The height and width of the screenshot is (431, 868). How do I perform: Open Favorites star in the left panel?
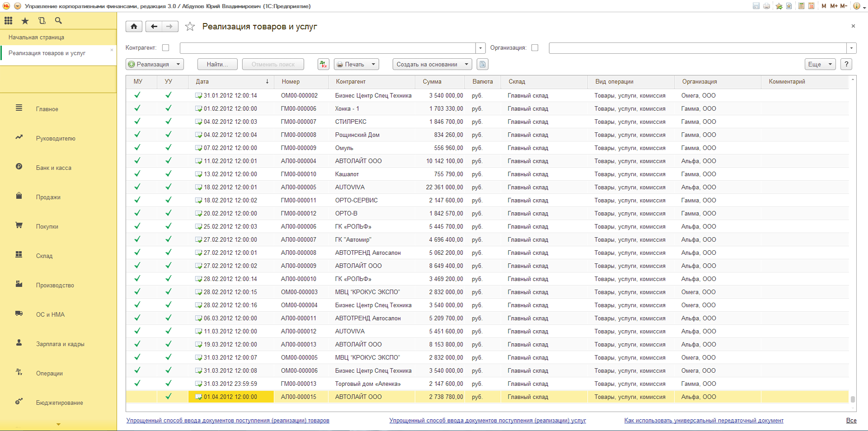(25, 21)
